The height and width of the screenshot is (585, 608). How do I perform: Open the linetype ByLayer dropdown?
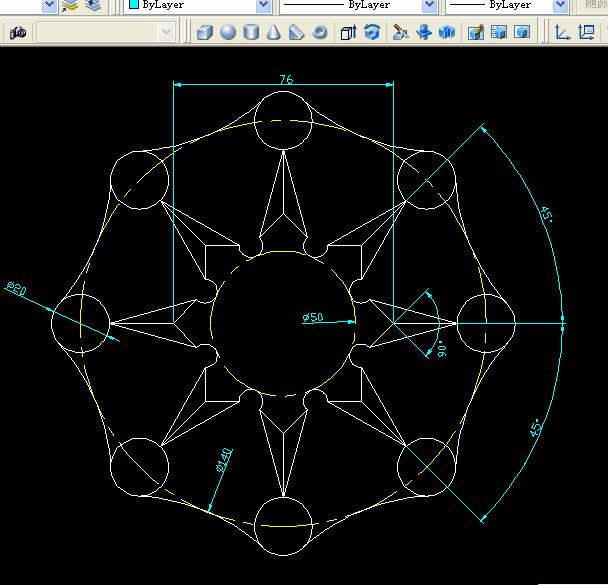[x=429, y=5]
